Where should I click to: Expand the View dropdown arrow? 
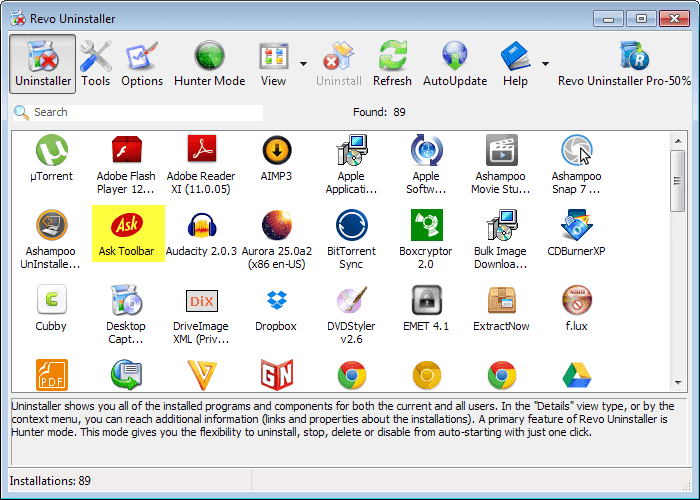point(304,64)
